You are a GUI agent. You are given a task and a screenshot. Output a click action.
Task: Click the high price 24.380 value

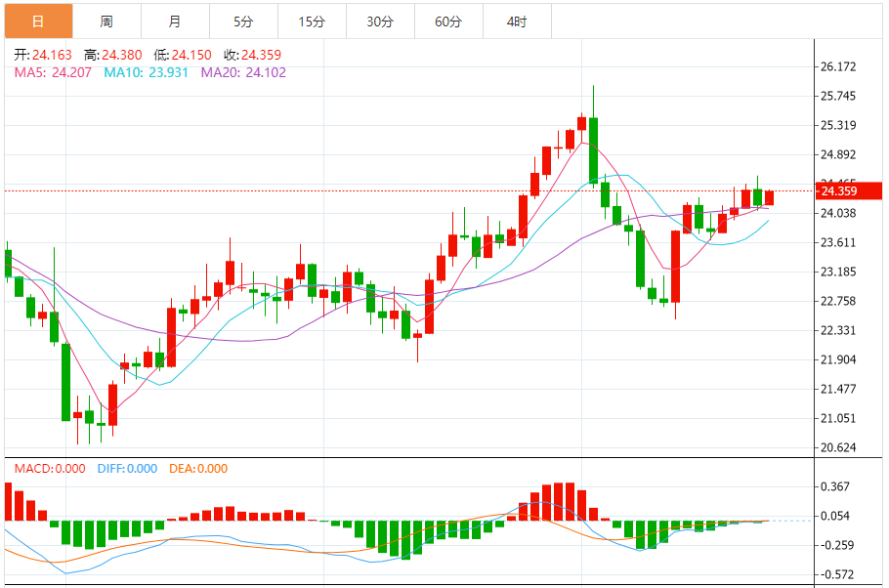click(122, 55)
